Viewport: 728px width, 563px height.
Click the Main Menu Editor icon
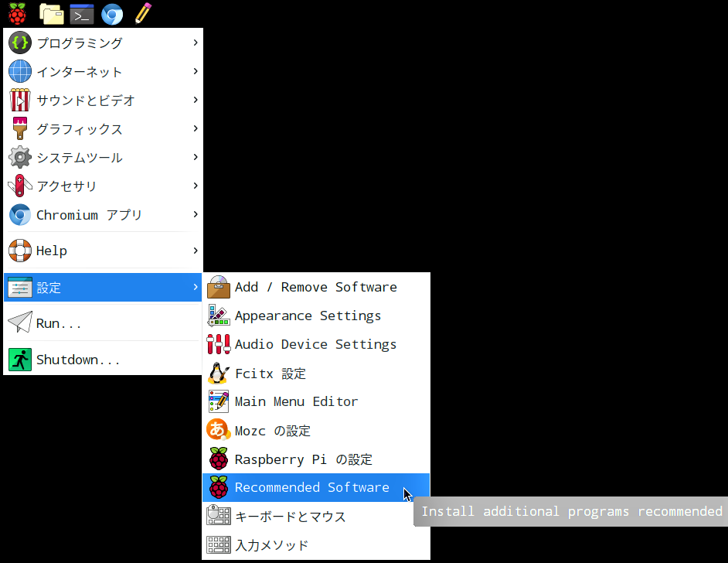pos(219,402)
